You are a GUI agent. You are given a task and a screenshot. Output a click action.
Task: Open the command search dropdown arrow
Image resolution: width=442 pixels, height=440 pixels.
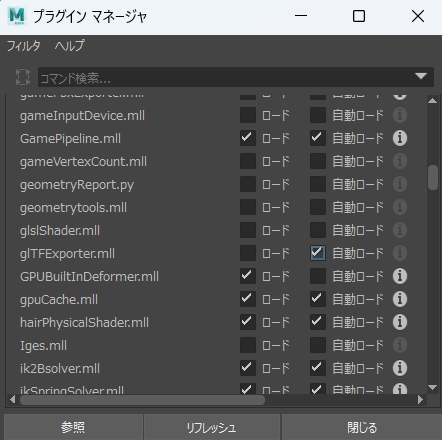coord(421,76)
